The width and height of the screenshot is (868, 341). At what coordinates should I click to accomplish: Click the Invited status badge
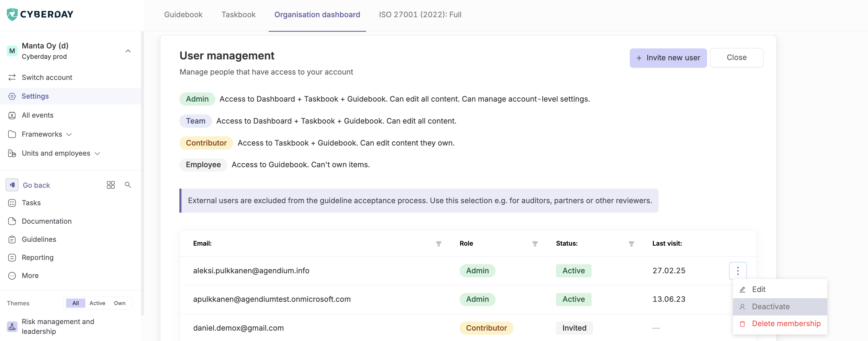574,328
